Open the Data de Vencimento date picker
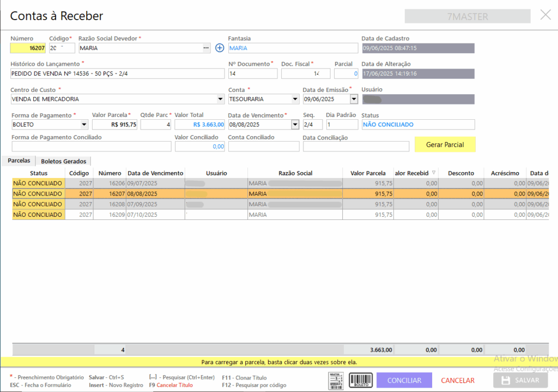The image size is (558, 392). (x=295, y=125)
